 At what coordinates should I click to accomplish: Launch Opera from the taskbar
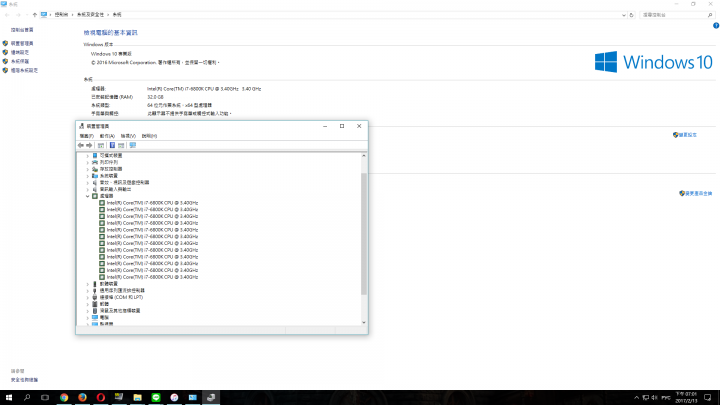101,398
